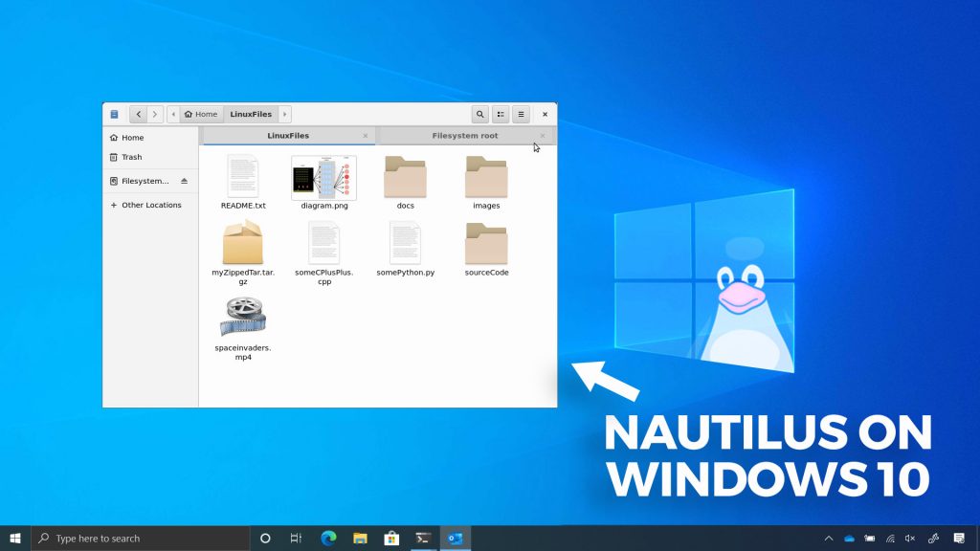Open the search magnifier in Nautilus
The width and height of the screenshot is (980, 551).
(x=480, y=115)
